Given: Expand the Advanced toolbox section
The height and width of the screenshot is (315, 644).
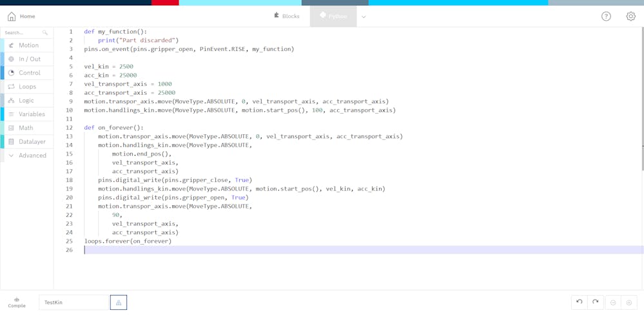Looking at the screenshot, I should [26, 156].
